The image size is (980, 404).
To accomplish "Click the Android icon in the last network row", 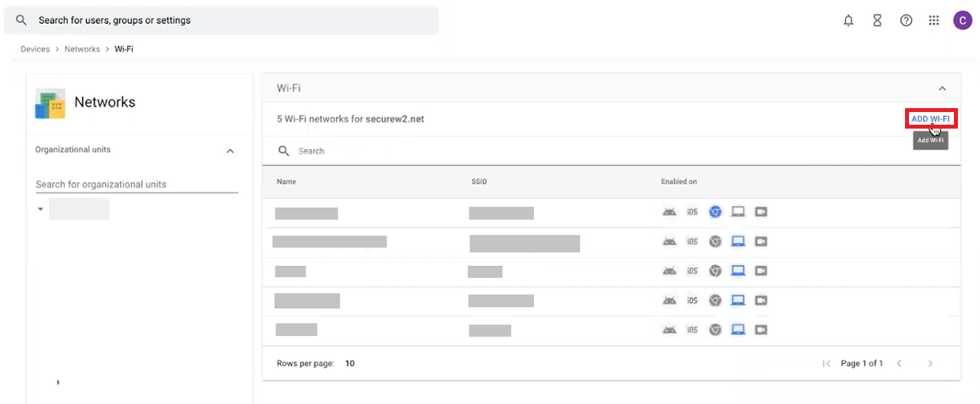I will pos(669,330).
